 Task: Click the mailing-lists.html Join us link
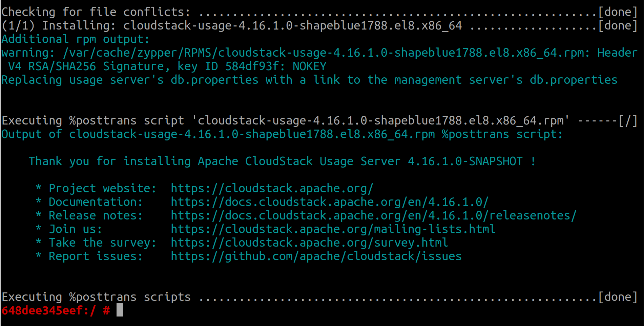click(333, 229)
